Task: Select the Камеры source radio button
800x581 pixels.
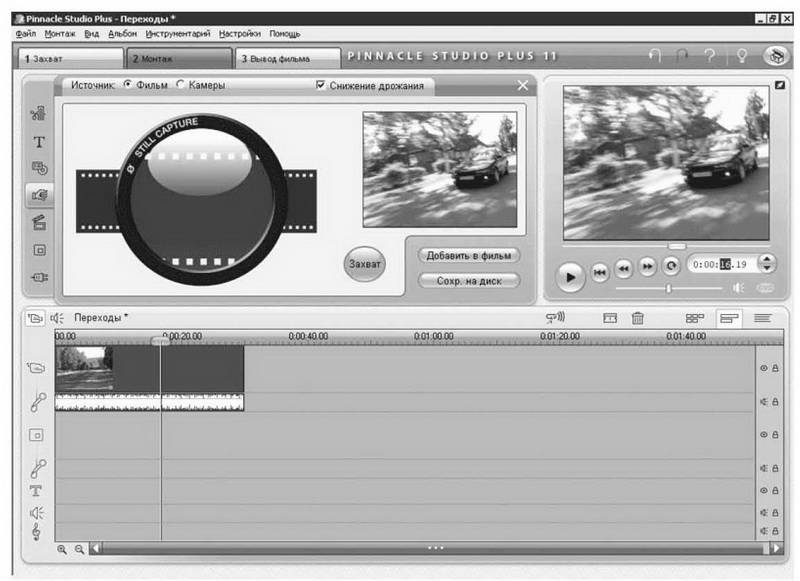Action: [180, 85]
